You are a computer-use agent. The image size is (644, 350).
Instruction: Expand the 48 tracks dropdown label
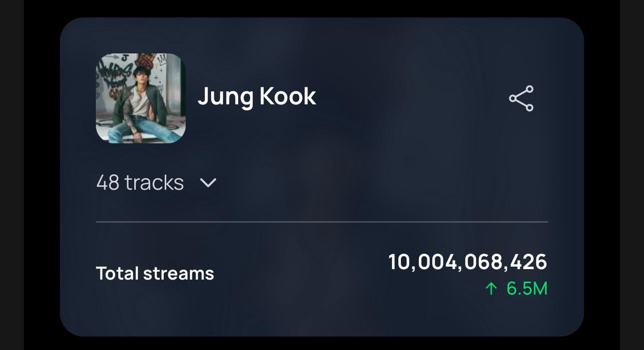140,183
